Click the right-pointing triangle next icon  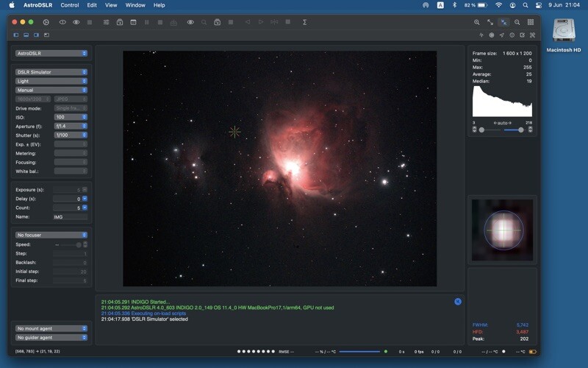coord(261,22)
